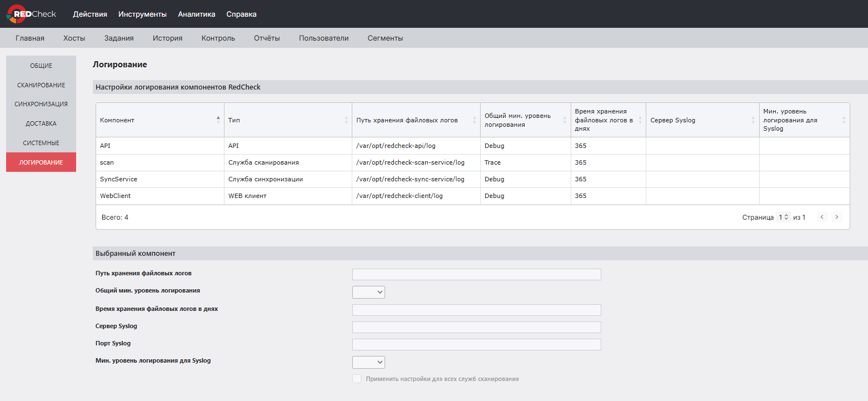Sort by Путь хранения файловых логов arrows
The width and height of the screenshot is (868, 401).
[x=475, y=120]
